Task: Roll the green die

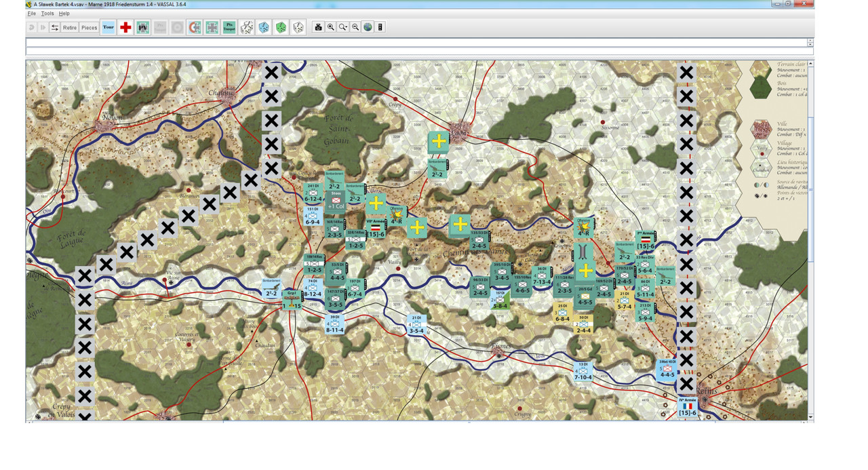Action: (281, 27)
